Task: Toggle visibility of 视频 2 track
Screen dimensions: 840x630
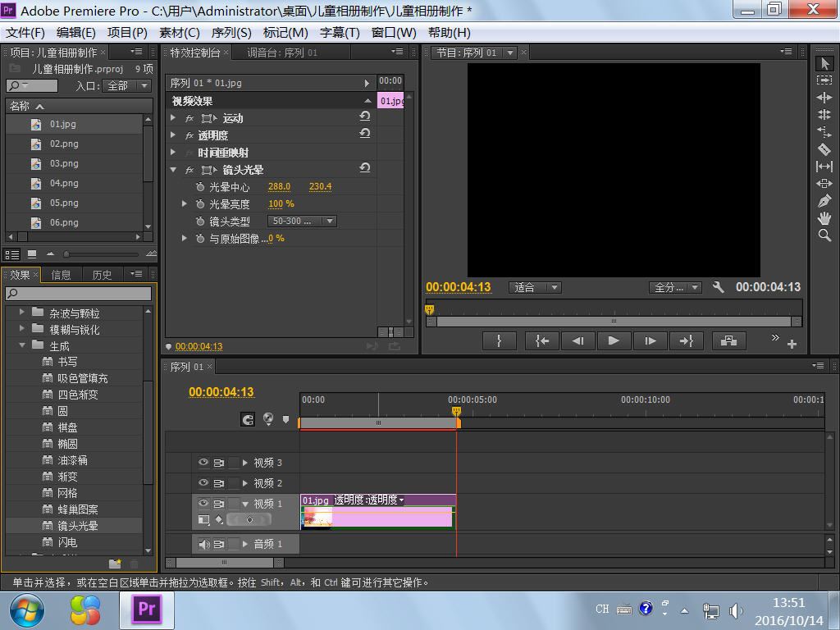Action: click(203, 483)
